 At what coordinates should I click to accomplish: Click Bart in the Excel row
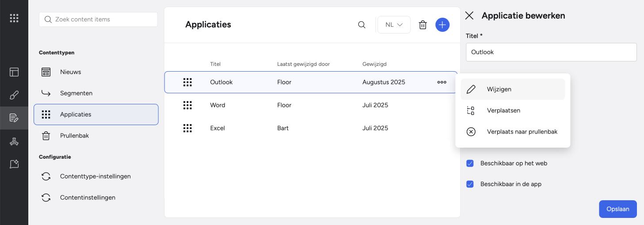(283, 128)
